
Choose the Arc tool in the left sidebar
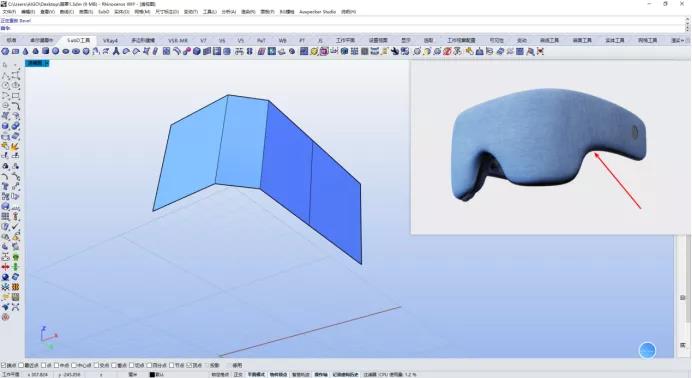pyautogui.click(x=5, y=96)
